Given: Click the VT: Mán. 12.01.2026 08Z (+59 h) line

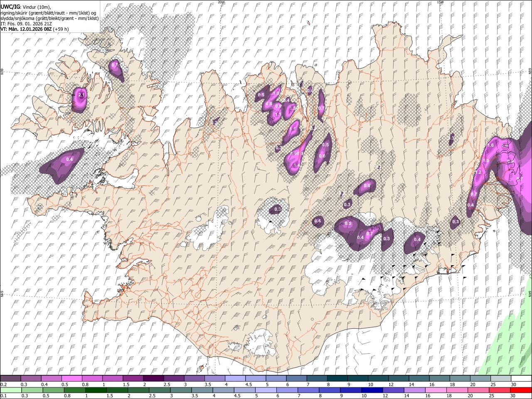Looking at the screenshot, I should coord(34,29).
